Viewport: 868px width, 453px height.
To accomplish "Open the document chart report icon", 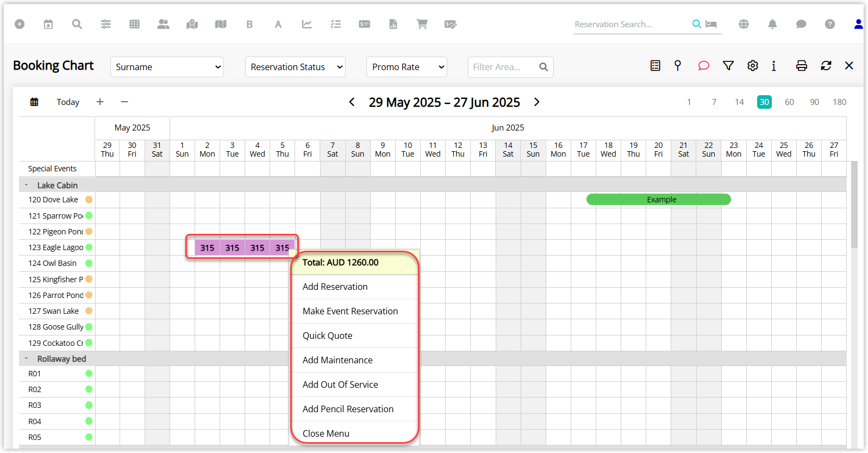I will pyautogui.click(x=394, y=24).
